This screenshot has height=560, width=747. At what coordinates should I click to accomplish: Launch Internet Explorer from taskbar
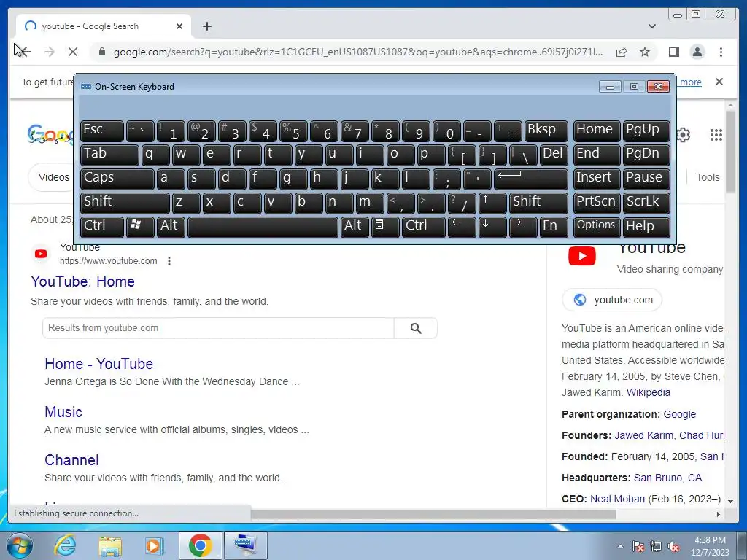(65, 545)
